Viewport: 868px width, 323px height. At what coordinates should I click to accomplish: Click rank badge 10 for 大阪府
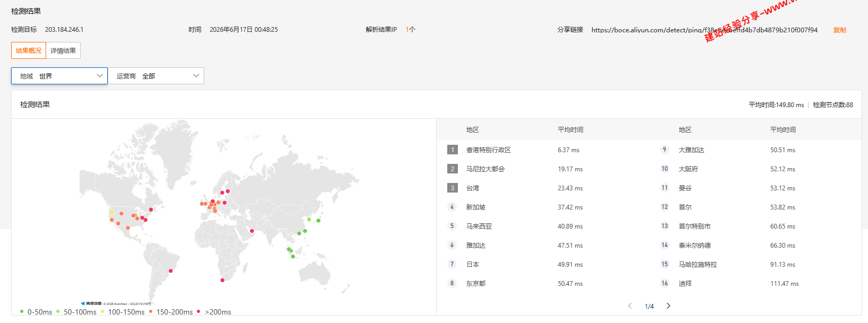click(664, 169)
